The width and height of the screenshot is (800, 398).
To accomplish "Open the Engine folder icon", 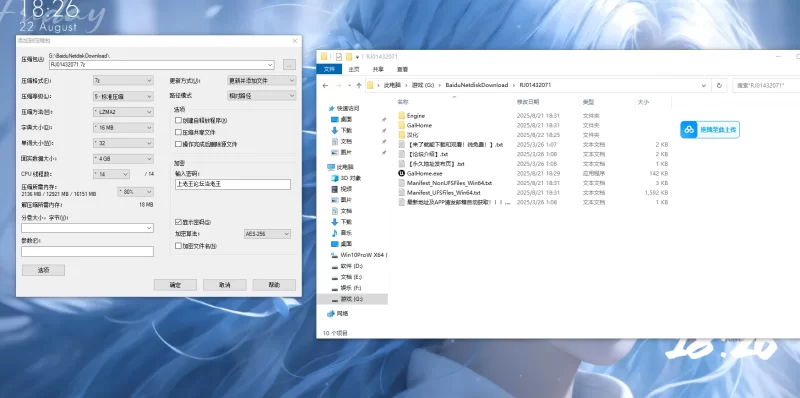I will point(402,116).
